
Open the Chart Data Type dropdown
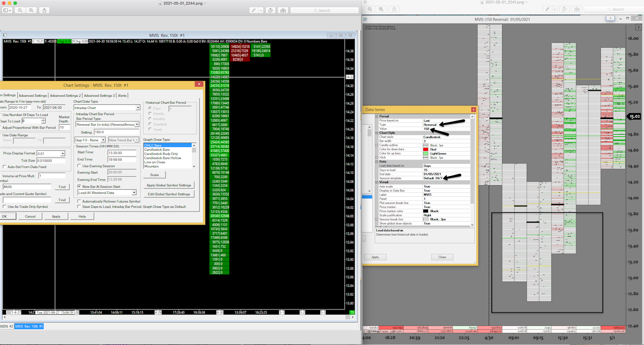pos(138,108)
